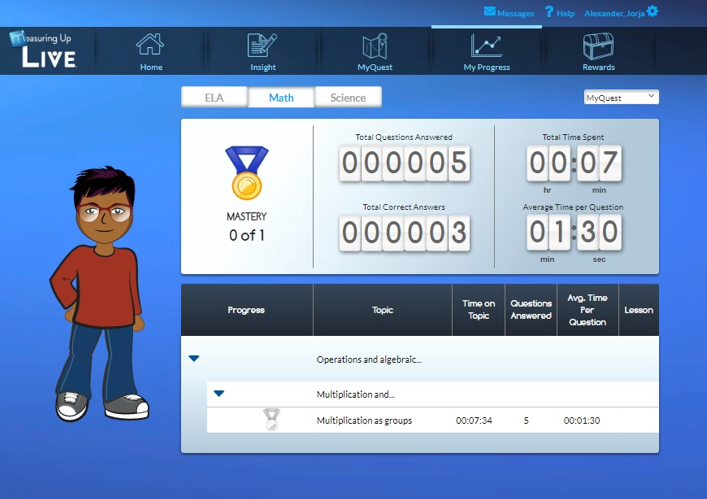Click the Questions Answered column header
Screen dimensions: 707x499
[x=531, y=310]
